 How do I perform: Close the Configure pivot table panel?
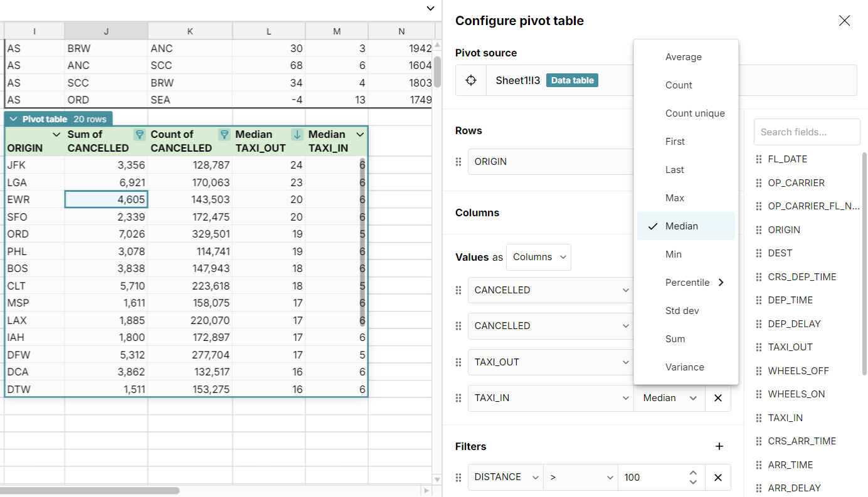tap(844, 21)
